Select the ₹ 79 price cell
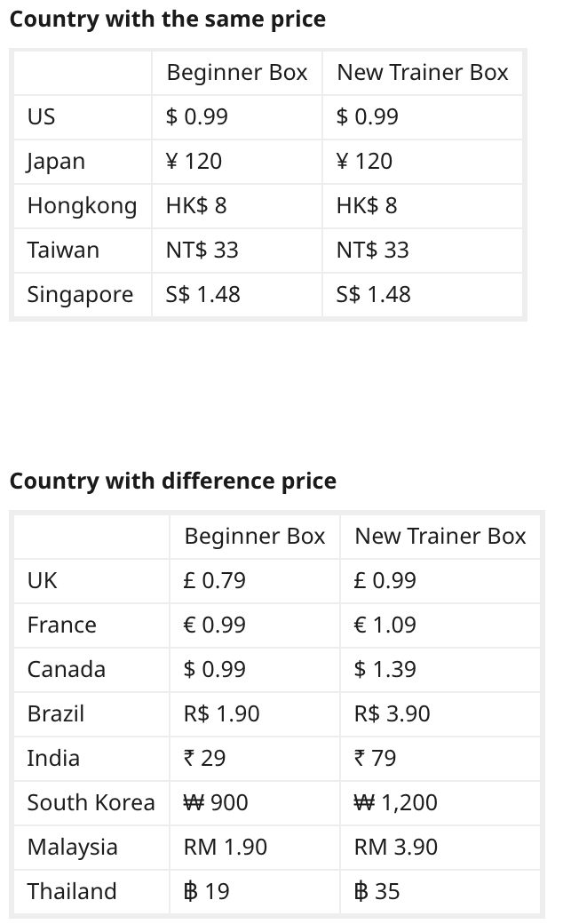 [375, 759]
